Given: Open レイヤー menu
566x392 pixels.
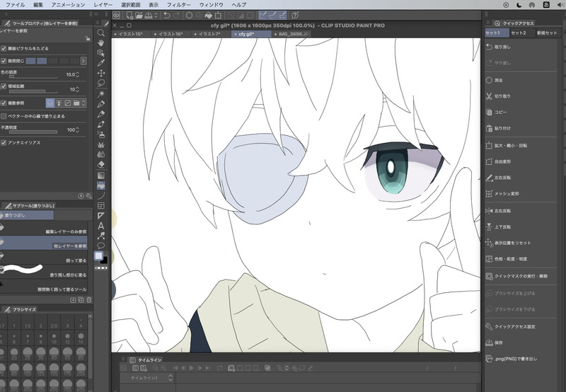Looking at the screenshot, I should point(103,5).
